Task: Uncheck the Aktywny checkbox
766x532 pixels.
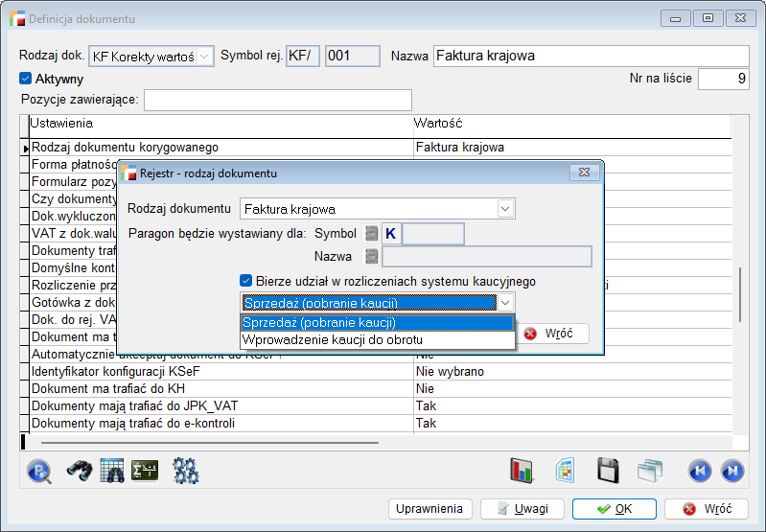Action: point(26,79)
